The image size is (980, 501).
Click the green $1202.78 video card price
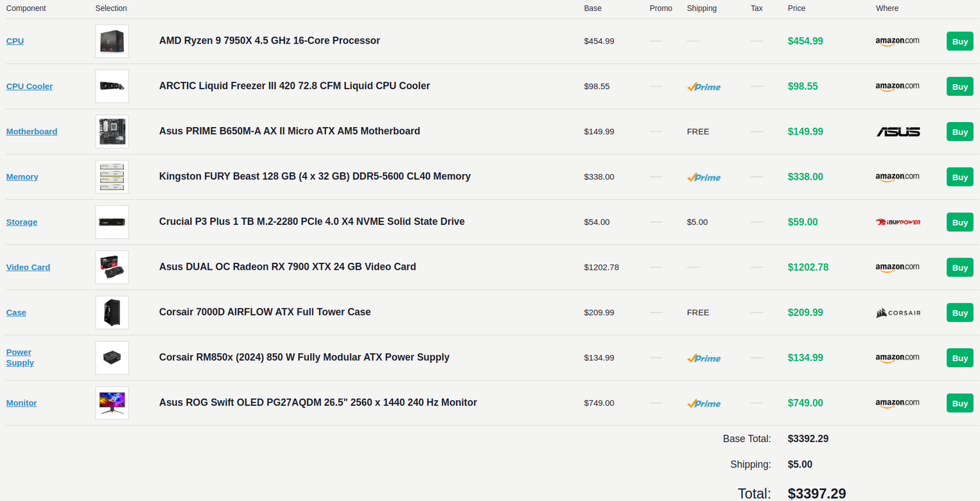pos(808,267)
